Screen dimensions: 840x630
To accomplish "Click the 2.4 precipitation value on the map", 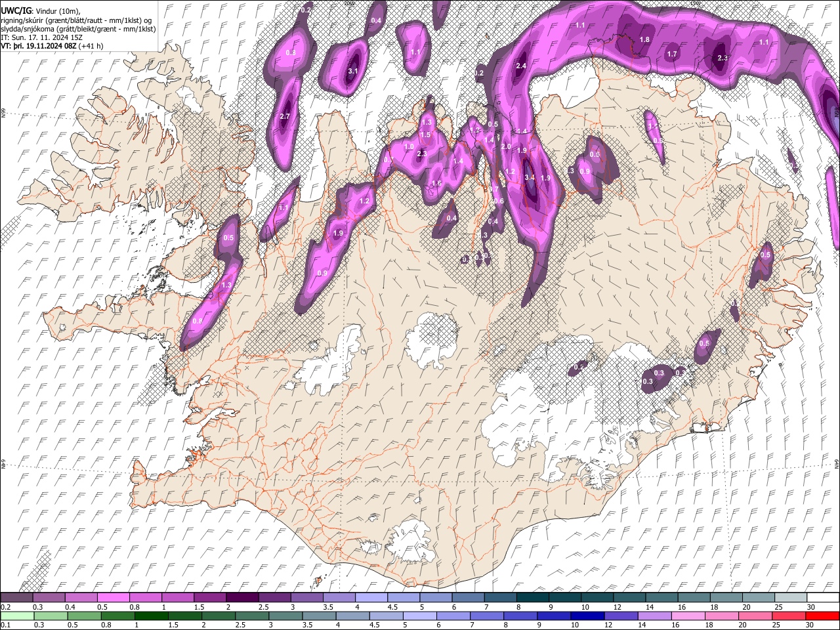I will point(521,66).
